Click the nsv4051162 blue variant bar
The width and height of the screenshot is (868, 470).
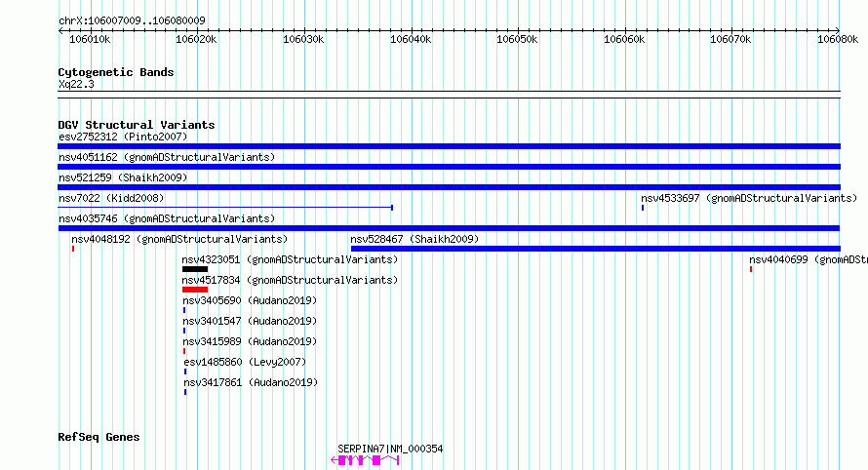click(449, 167)
